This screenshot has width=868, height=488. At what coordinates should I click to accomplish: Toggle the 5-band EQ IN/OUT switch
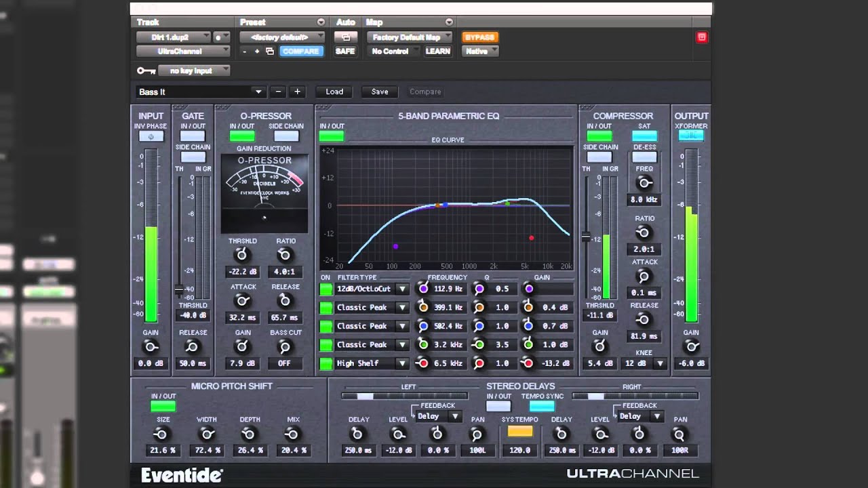click(332, 136)
